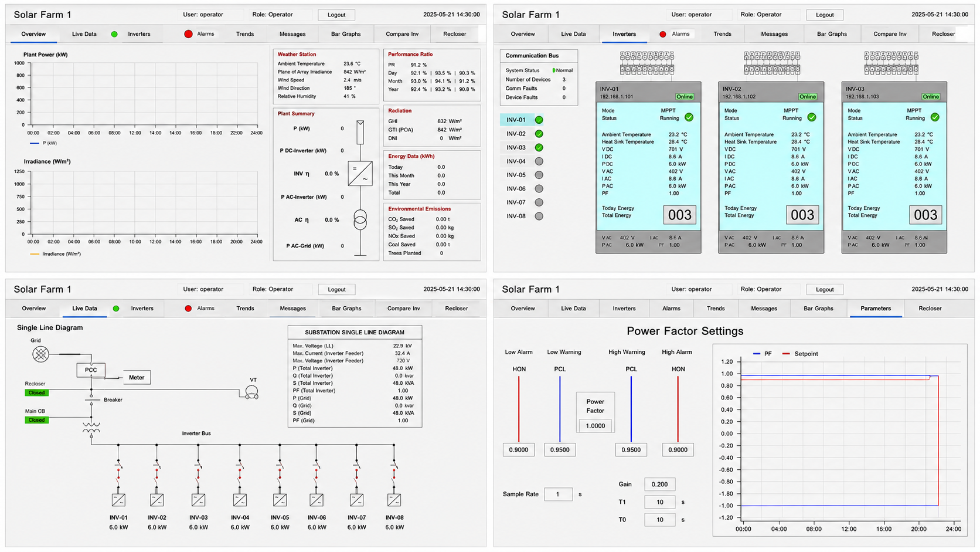Select the Alarms tab in the Parameters window
Screen dimensions: 980x552
pyautogui.click(x=671, y=309)
